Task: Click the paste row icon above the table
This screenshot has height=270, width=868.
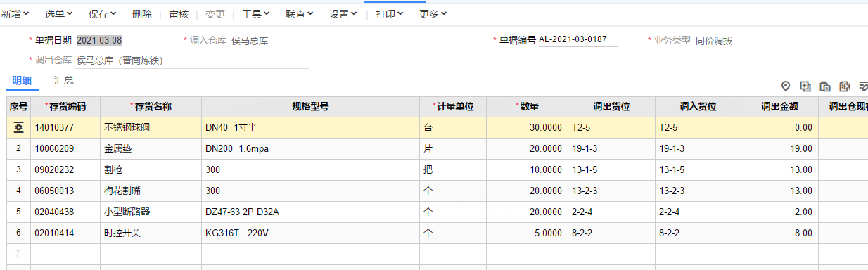Action: coord(825,86)
